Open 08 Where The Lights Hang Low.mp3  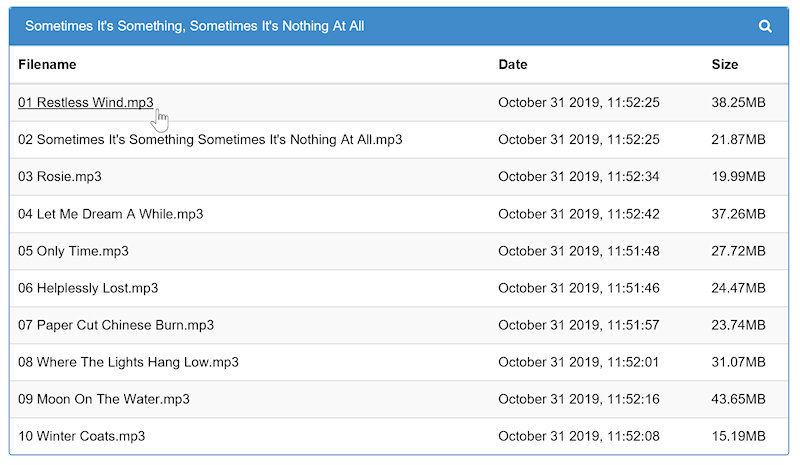pyautogui.click(x=129, y=362)
